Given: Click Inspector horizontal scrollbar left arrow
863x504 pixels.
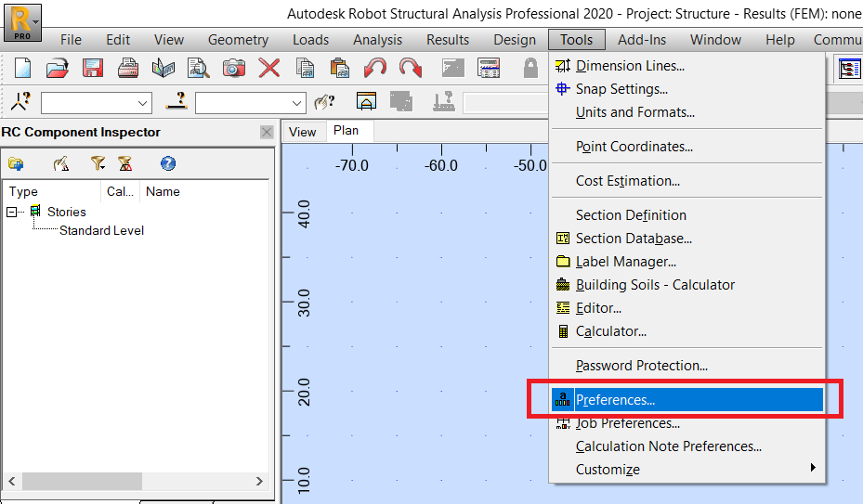Looking at the screenshot, I should point(12,481).
